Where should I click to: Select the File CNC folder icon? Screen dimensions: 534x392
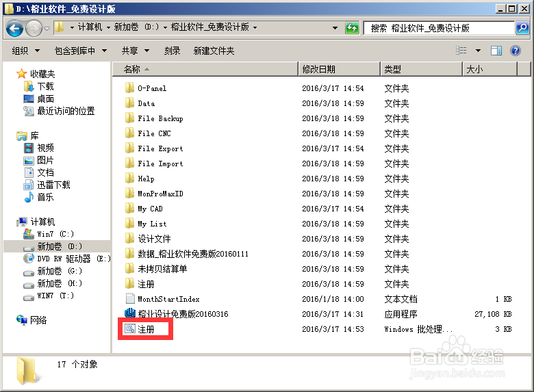click(129, 133)
